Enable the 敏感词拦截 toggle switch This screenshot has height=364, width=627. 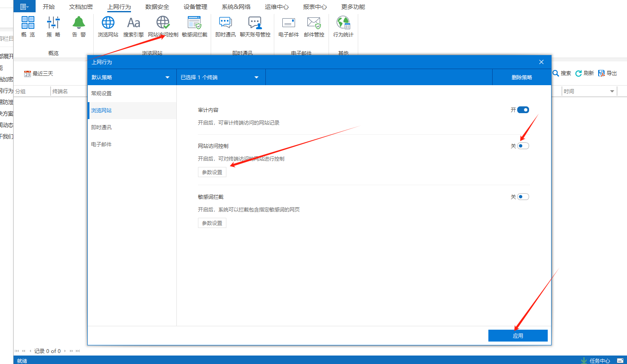[523, 197]
